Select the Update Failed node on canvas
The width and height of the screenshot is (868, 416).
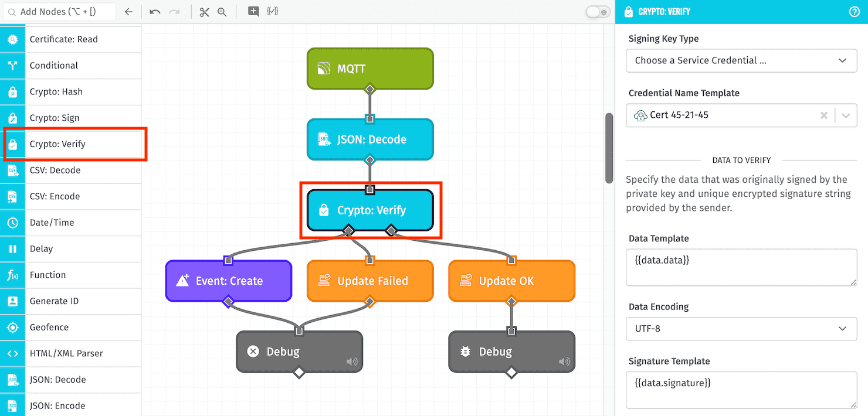click(x=370, y=281)
